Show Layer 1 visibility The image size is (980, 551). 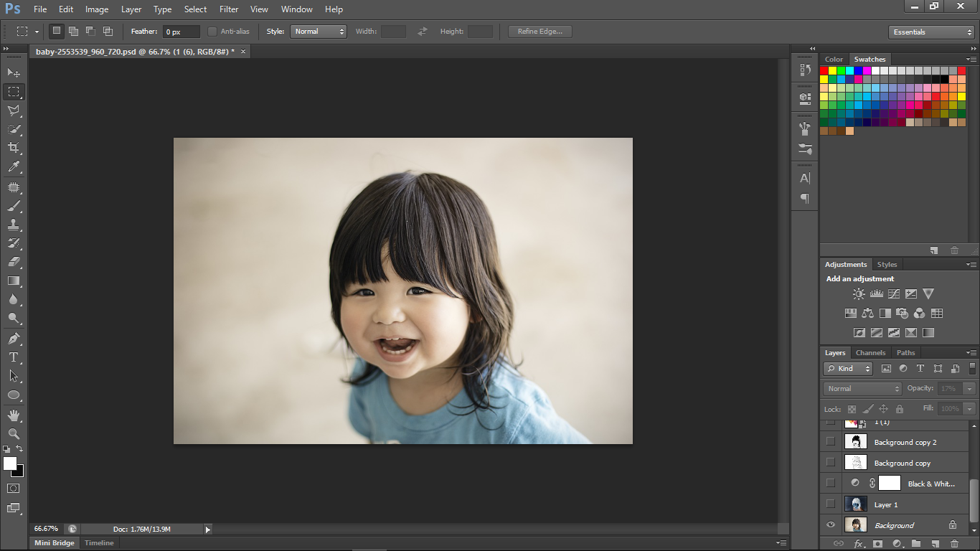click(831, 504)
